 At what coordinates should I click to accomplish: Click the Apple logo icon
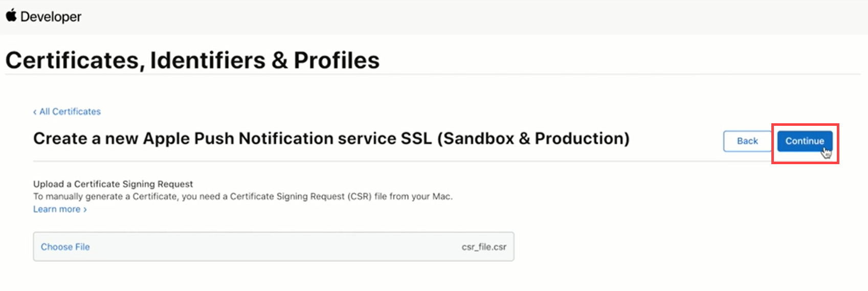pyautogui.click(x=11, y=15)
